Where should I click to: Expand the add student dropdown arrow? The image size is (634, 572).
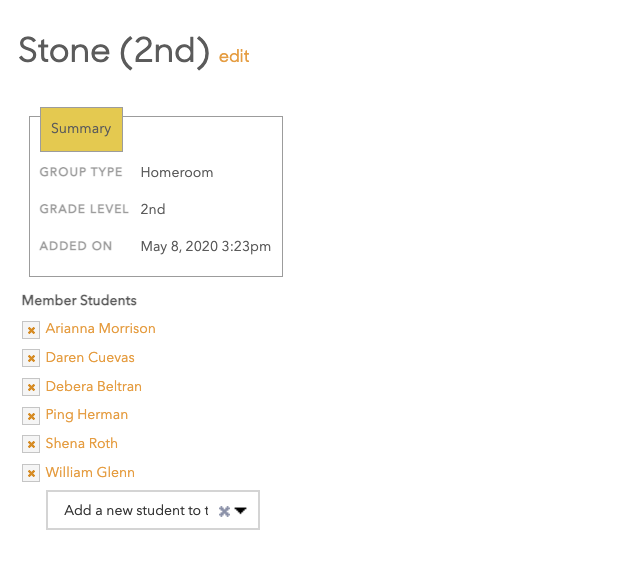[x=241, y=511]
